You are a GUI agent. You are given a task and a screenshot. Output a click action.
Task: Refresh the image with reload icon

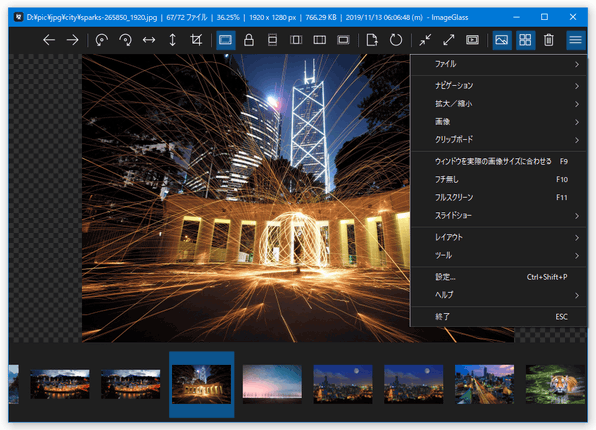pos(396,40)
